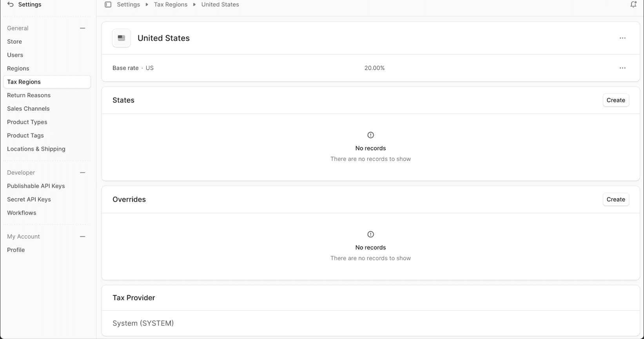
Task: Click the info icon in the Overrides section
Action: click(370, 234)
